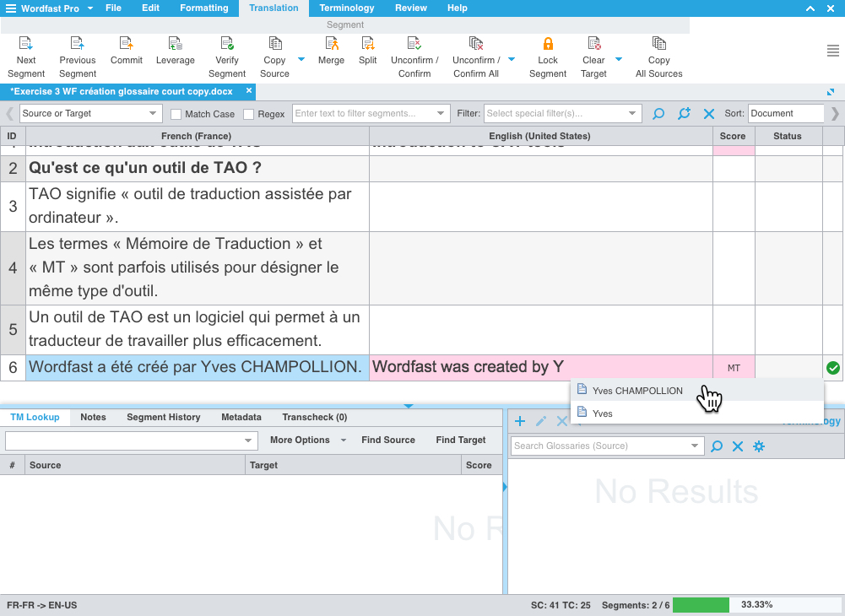Clear the segment filter with X icon

click(708, 114)
